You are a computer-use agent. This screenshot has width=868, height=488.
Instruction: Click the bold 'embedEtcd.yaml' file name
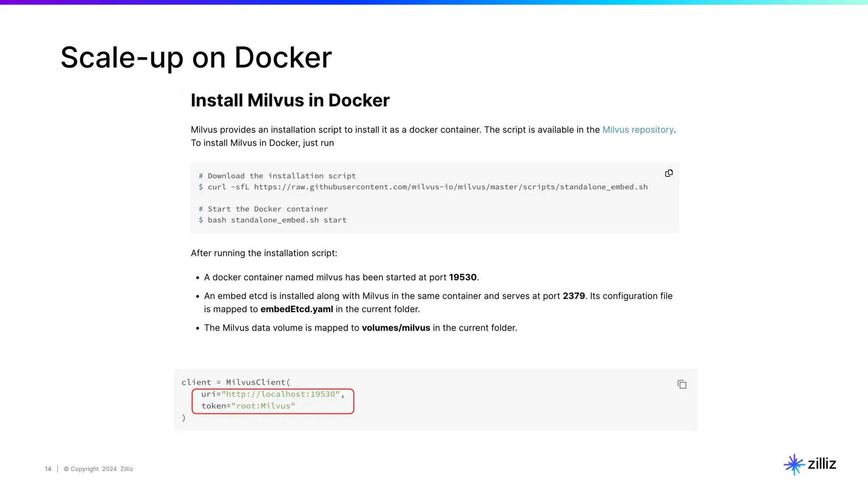pos(297,309)
